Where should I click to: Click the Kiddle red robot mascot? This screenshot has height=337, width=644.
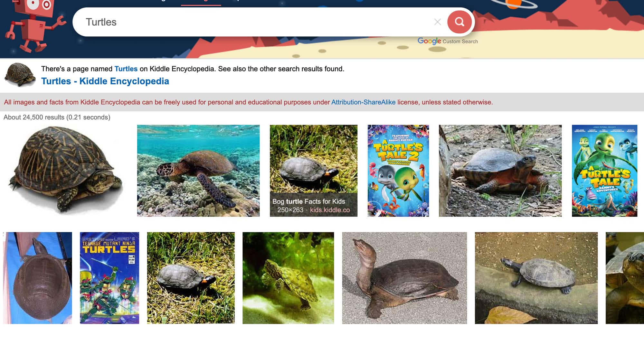(x=35, y=26)
